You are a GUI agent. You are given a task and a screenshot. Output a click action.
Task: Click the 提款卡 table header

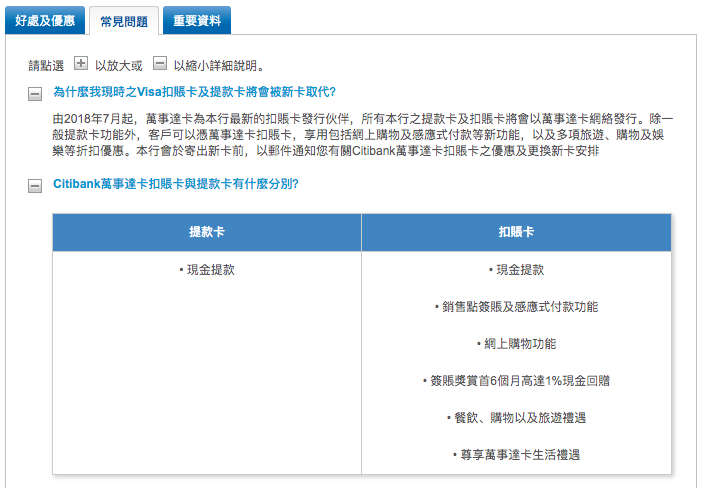tap(207, 232)
